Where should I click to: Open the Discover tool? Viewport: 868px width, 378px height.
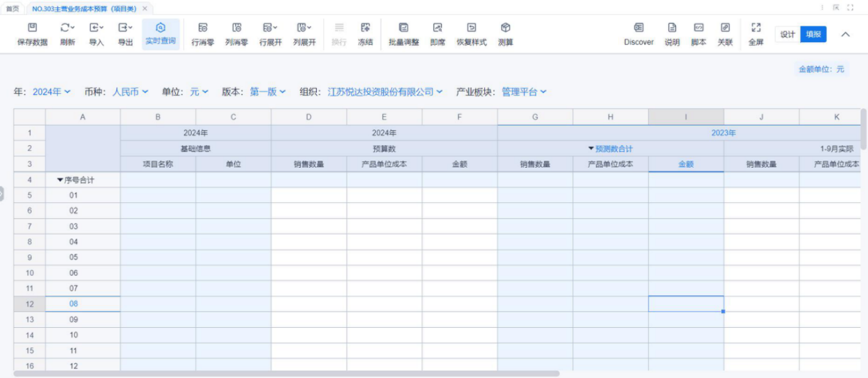tap(638, 28)
